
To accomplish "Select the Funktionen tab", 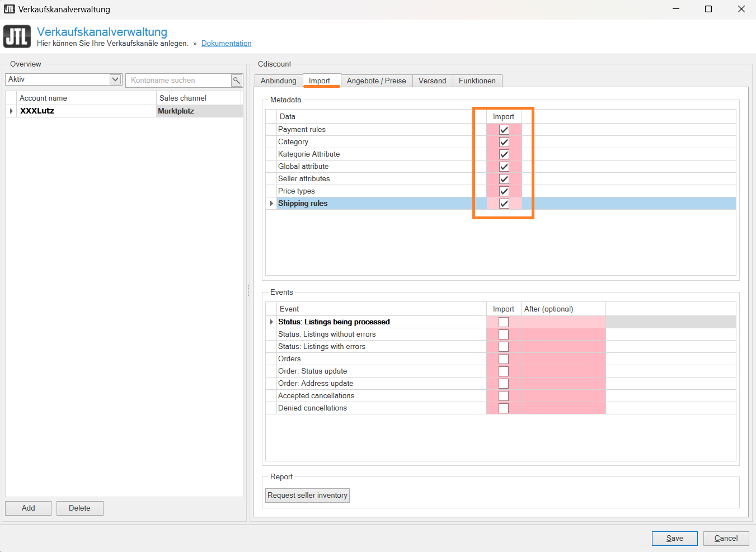I will 477,81.
